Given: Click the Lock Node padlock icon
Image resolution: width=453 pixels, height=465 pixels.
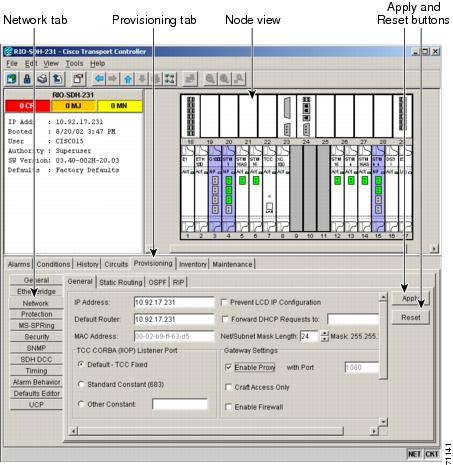Looking at the screenshot, I should [x=27, y=79].
